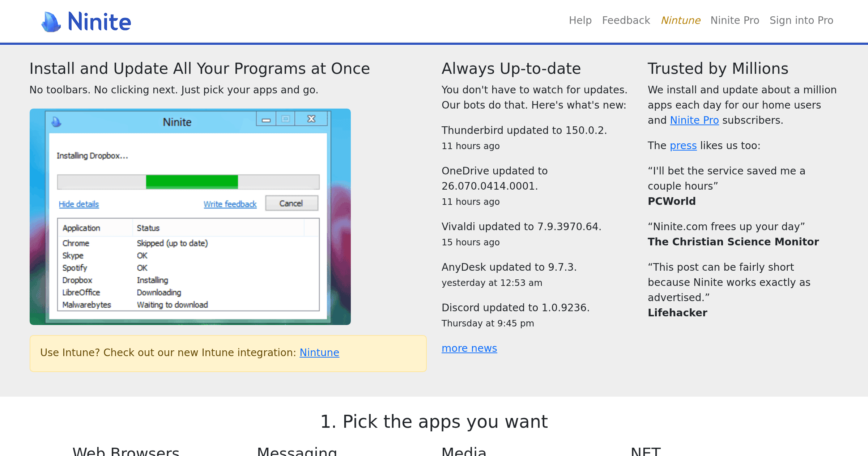
Task: Click the "Install and Update All Your Programs at Once" heading
Action: pos(200,69)
